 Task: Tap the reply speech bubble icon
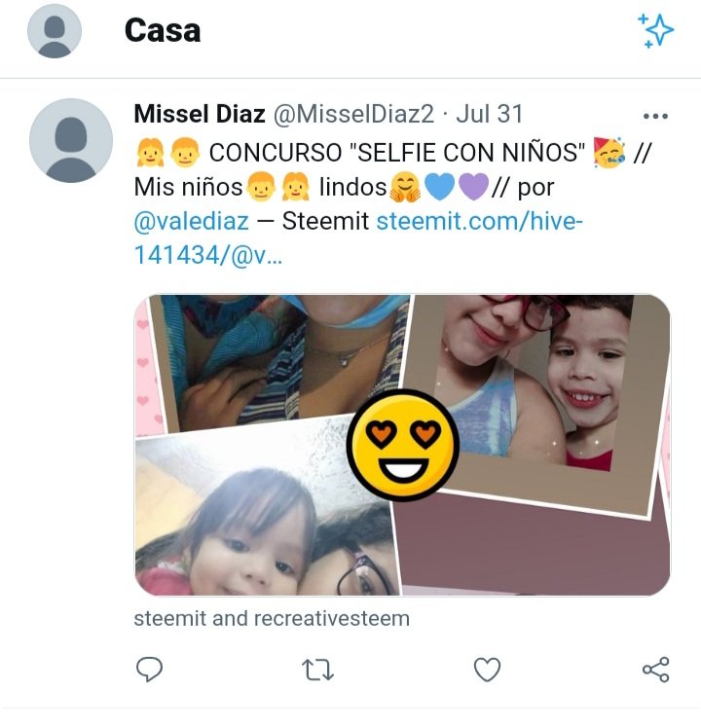pyautogui.click(x=149, y=670)
